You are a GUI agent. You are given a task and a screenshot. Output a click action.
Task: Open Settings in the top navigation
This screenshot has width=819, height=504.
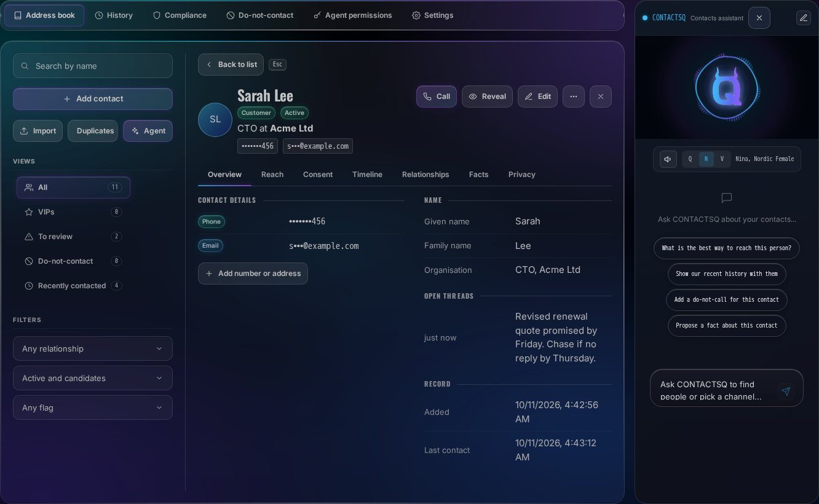[x=433, y=15]
